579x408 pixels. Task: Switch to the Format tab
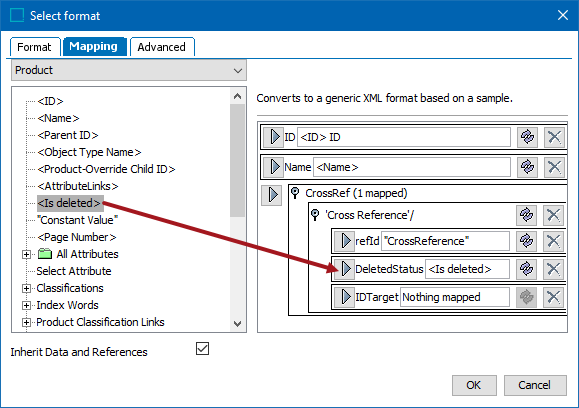coord(35,47)
